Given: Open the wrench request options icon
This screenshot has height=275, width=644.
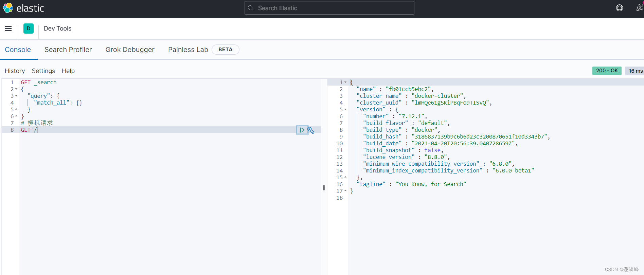Looking at the screenshot, I should pyautogui.click(x=311, y=130).
